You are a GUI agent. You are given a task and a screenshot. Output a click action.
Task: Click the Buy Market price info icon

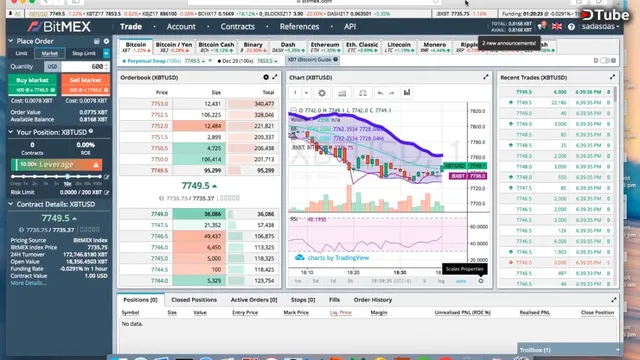[52, 90]
